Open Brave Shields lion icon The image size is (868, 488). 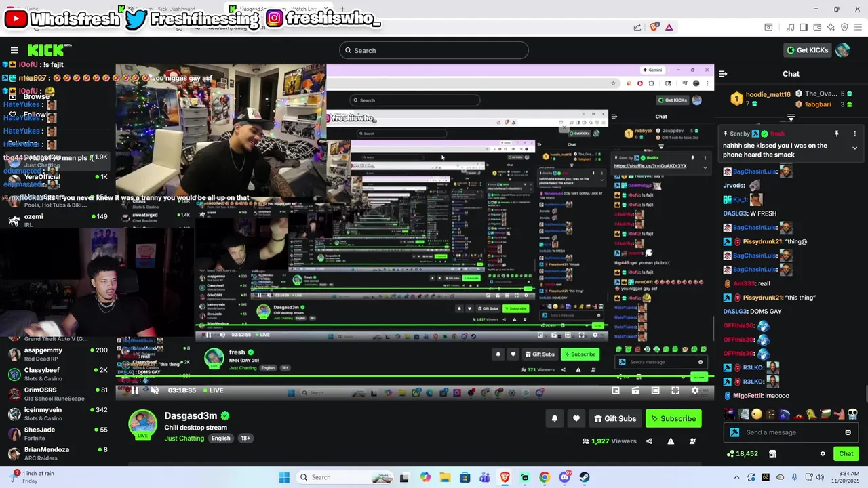click(x=654, y=27)
